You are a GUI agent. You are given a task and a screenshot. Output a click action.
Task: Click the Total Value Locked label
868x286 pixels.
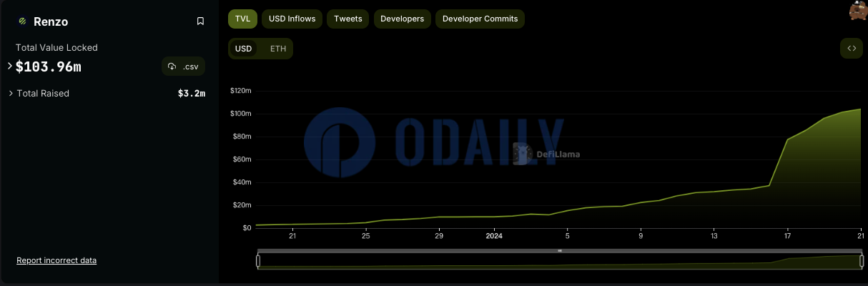(x=56, y=47)
